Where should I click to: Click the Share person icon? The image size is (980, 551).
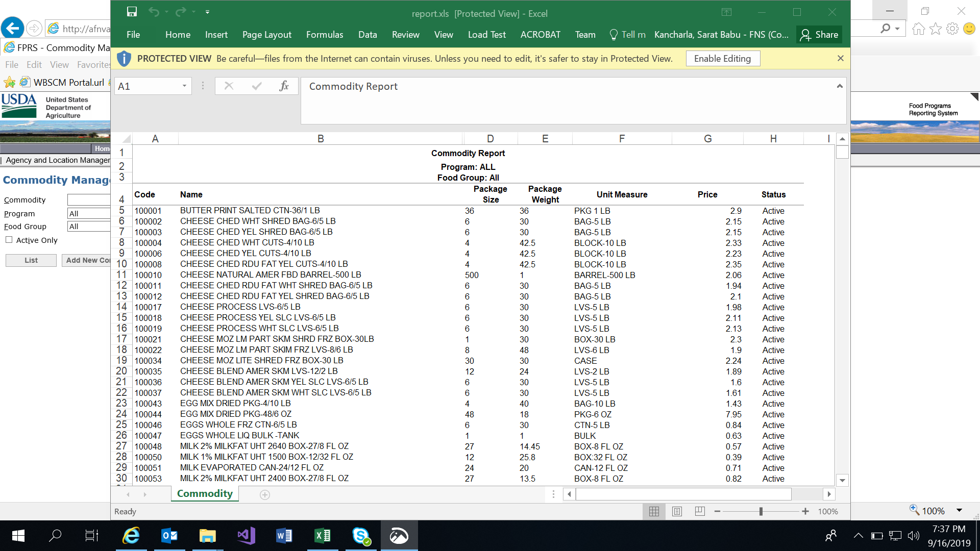pos(805,35)
